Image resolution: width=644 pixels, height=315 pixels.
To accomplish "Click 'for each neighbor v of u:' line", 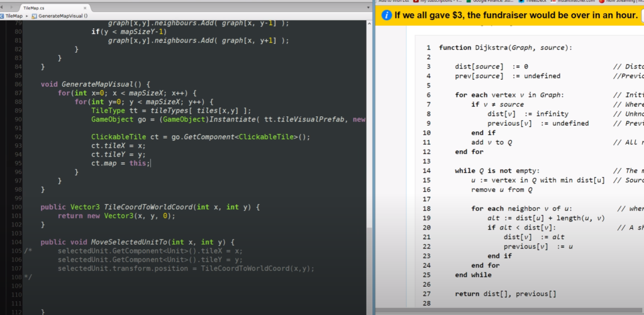I will pyautogui.click(x=521, y=208).
